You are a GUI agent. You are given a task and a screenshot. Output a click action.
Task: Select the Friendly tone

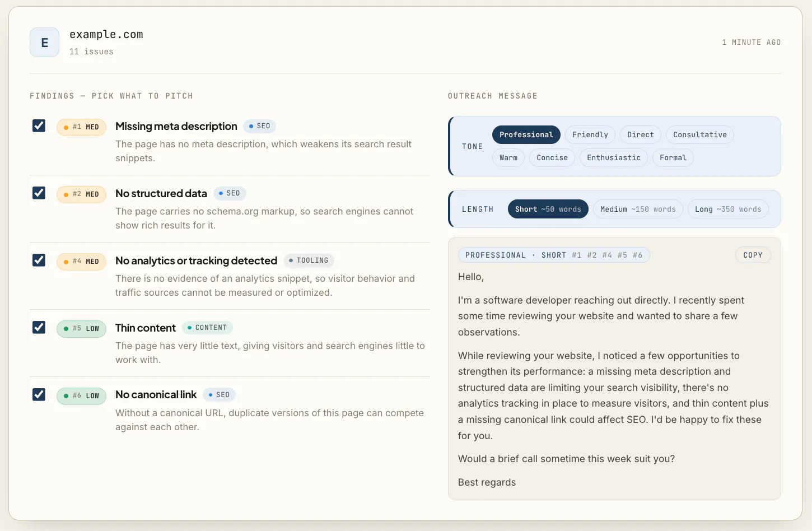pyautogui.click(x=590, y=134)
